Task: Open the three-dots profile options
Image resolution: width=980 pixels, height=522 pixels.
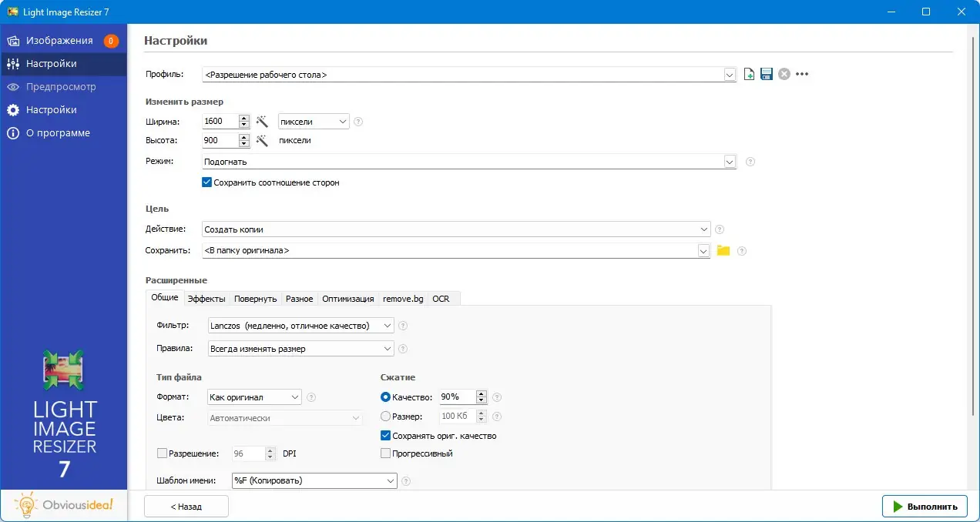Action: [802, 75]
